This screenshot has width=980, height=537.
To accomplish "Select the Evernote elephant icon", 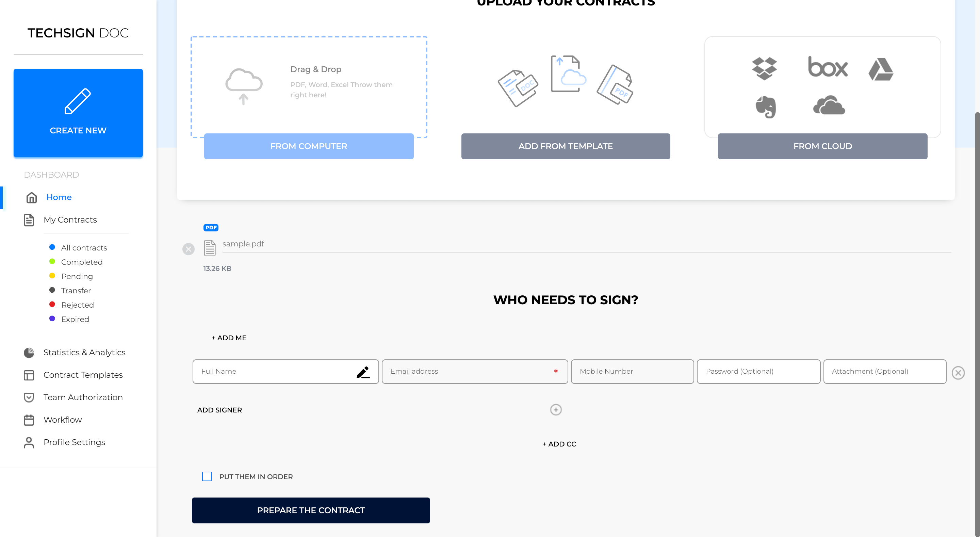I will [x=765, y=107].
